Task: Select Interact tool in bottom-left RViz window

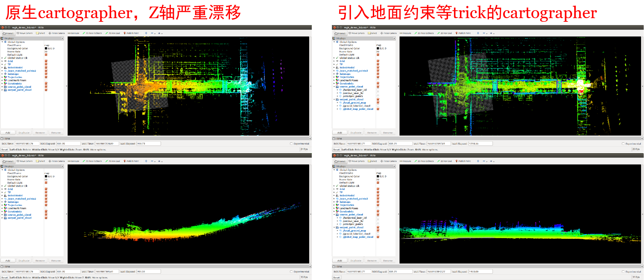Action: (8, 161)
